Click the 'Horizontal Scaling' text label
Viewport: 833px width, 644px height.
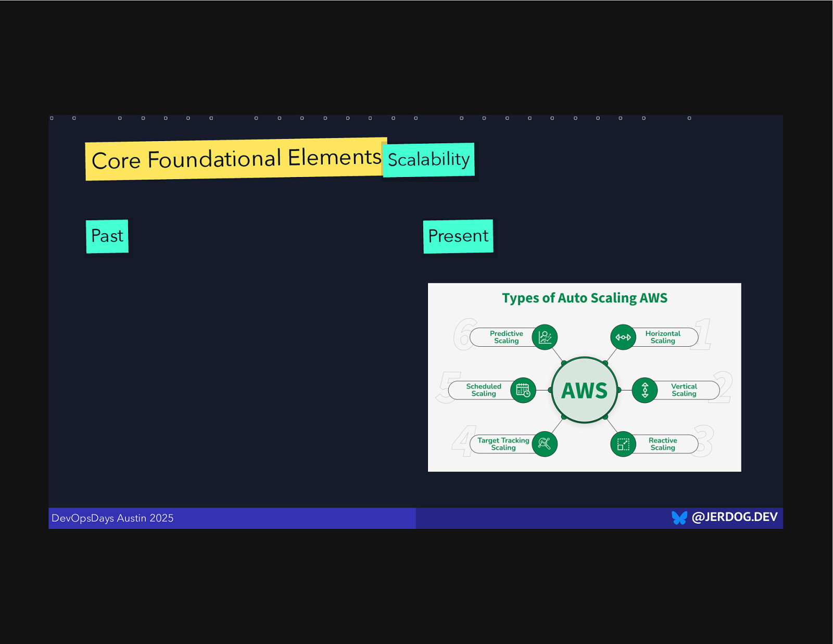click(x=663, y=337)
